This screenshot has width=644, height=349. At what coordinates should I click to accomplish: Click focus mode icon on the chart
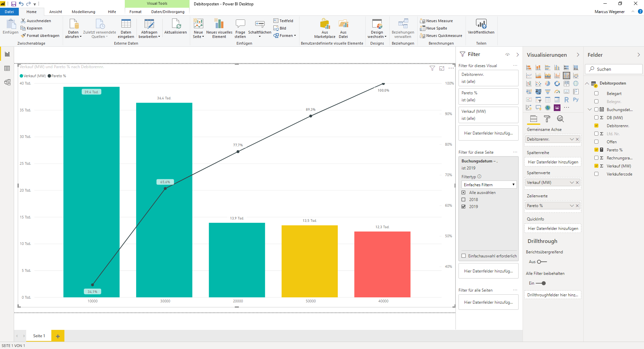click(442, 68)
